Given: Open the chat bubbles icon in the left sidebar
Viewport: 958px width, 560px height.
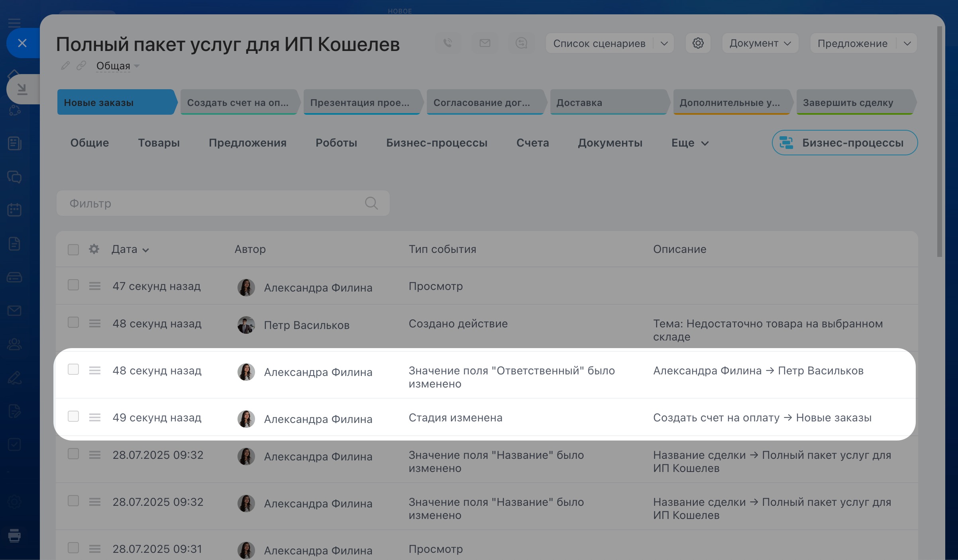Looking at the screenshot, I should [14, 176].
